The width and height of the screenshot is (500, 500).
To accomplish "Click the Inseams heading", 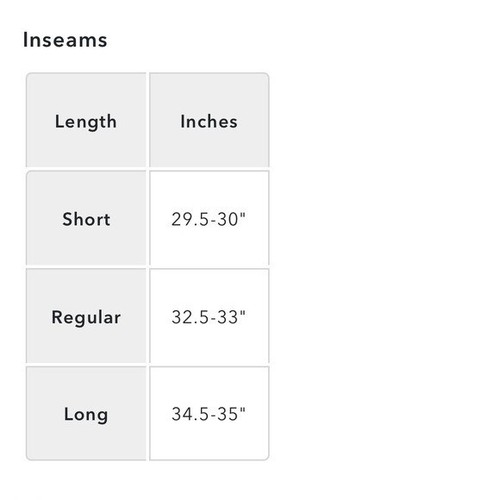I will [65, 40].
